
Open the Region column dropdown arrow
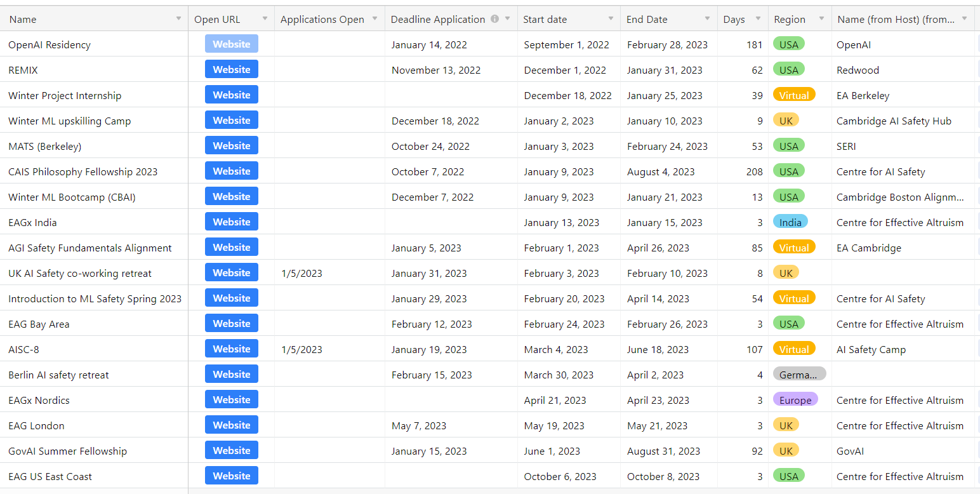click(821, 19)
